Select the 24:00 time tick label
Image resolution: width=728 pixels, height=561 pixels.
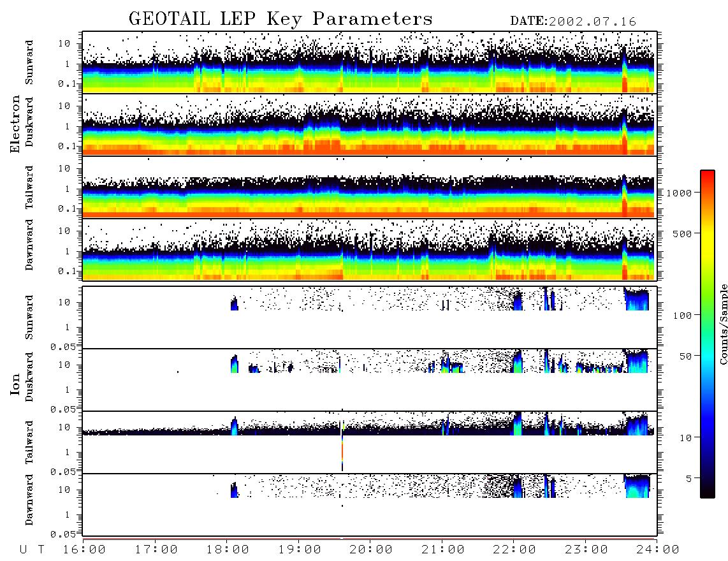pyautogui.click(x=659, y=550)
